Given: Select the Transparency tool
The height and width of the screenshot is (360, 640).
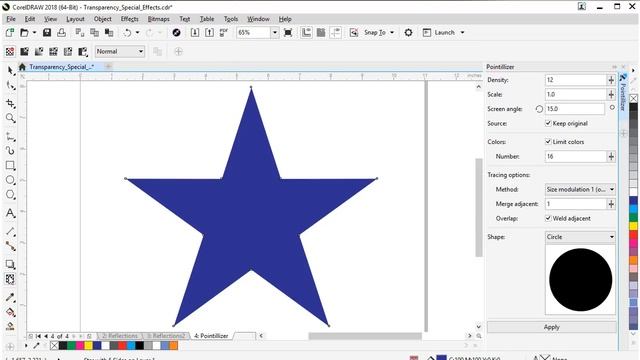Looking at the screenshot, I should click(x=10, y=279).
